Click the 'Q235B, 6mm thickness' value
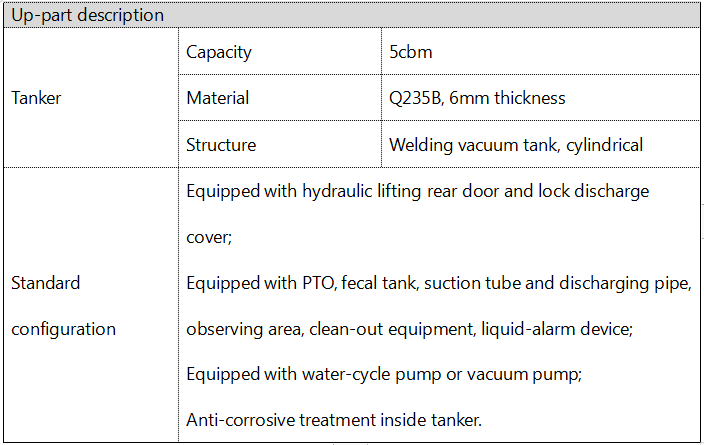 pyautogui.click(x=477, y=98)
